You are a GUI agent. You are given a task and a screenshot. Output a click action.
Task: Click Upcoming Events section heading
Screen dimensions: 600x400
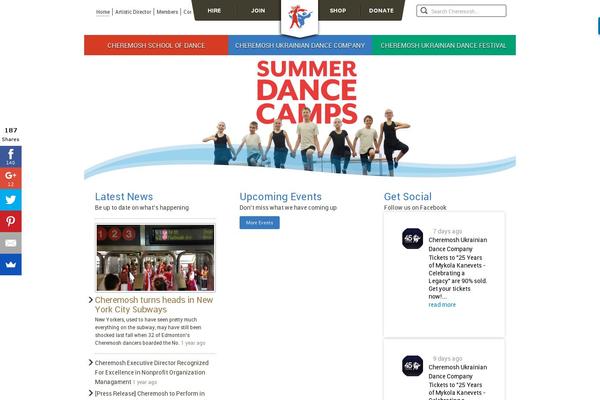(280, 197)
